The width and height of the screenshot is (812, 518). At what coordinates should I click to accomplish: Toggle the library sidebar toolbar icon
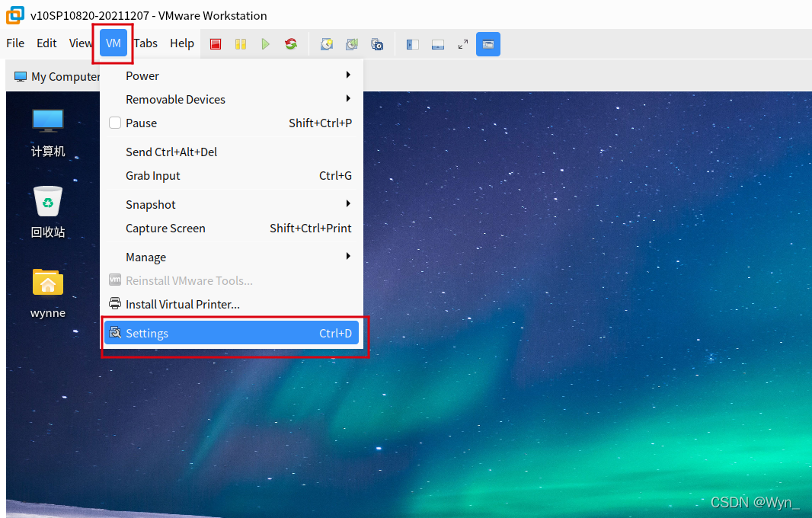click(x=413, y=44)
